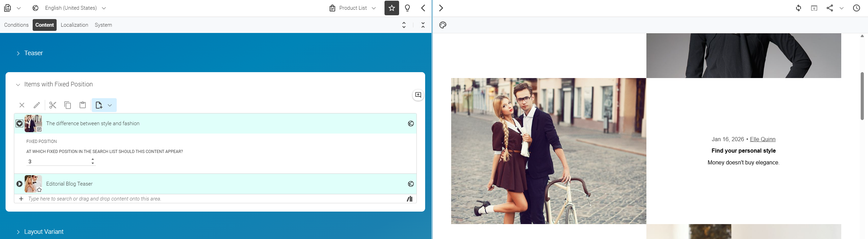Remove selected item with X icon
The image size is (868, 239).
pyautogui.click(x=22, y=105)
